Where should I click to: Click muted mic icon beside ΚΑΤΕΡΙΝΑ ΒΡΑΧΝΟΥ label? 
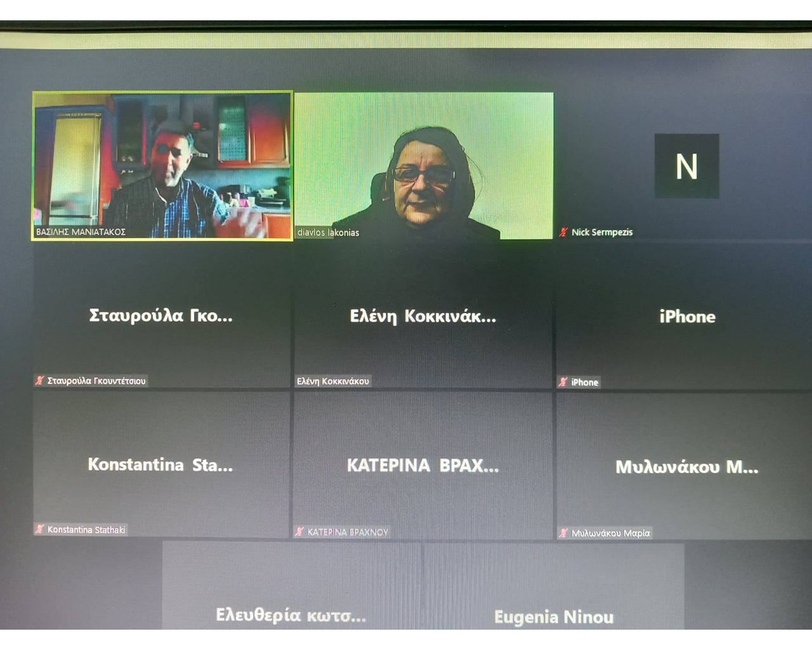pos(299,532)
